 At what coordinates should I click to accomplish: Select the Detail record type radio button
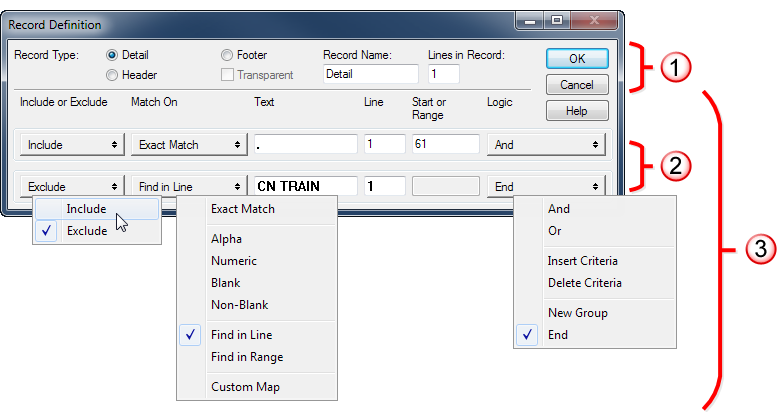[112, 55]
